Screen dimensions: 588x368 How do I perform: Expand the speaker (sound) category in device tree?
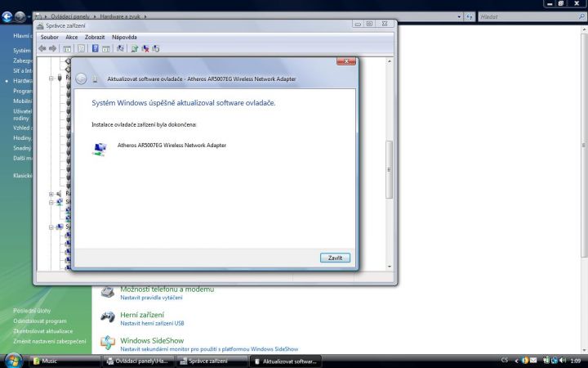(x=51, y=194)
